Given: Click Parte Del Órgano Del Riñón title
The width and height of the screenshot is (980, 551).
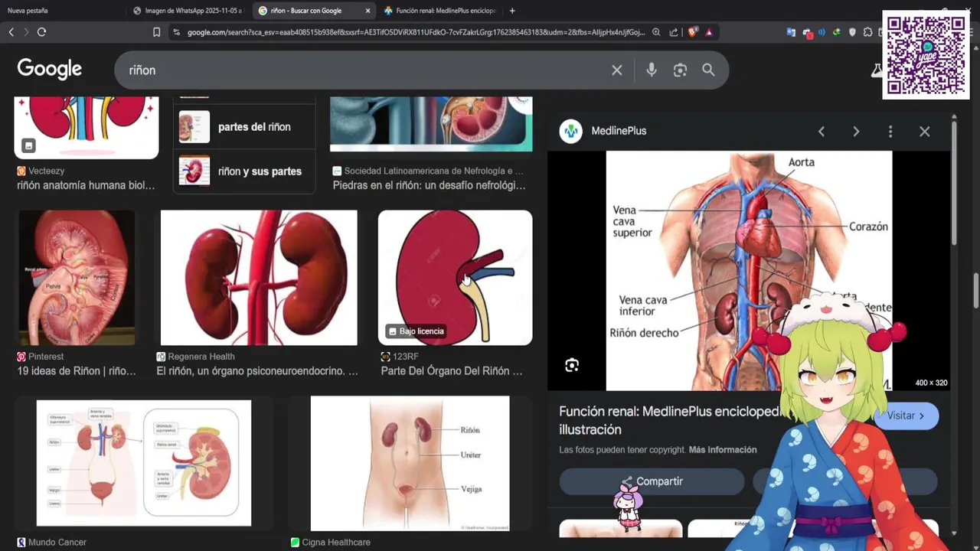Looking at the screenshot, I should tap(452, 371).
